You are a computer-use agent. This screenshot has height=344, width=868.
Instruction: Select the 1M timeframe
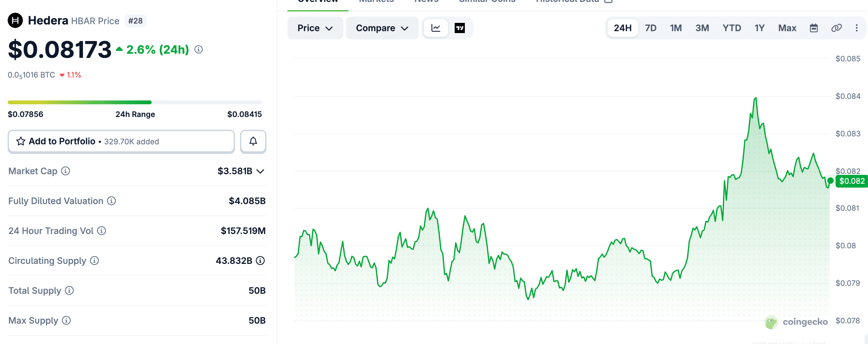(676, 28)
